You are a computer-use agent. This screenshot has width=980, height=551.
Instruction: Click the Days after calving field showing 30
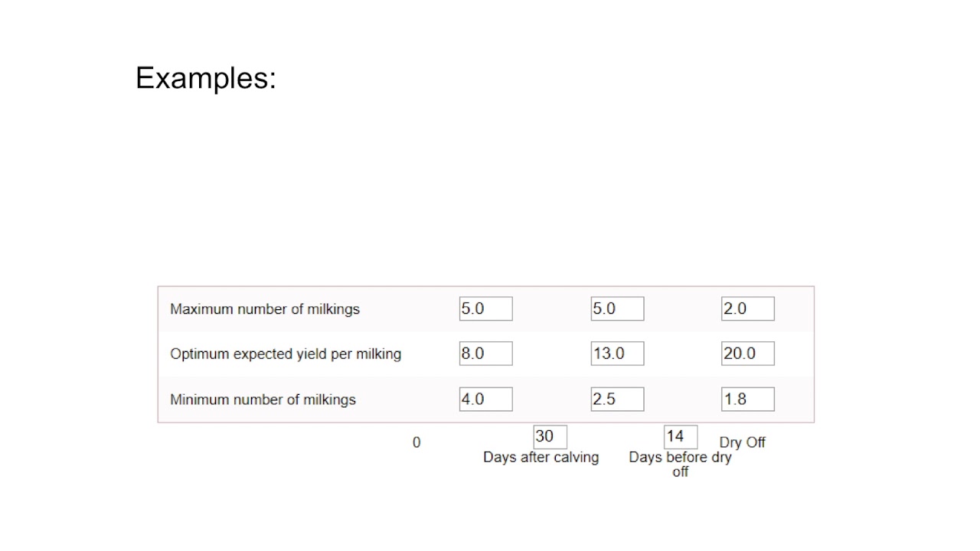pos(550,437)
